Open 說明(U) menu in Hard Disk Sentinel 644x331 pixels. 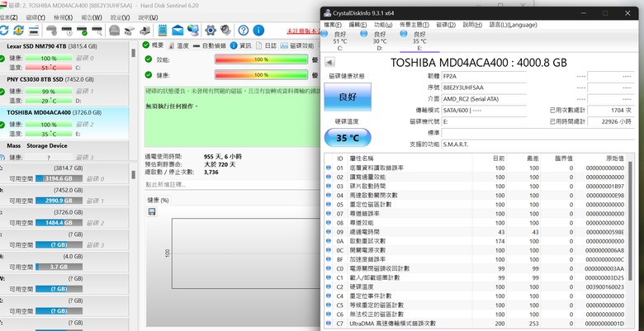(x=148, y=17)
